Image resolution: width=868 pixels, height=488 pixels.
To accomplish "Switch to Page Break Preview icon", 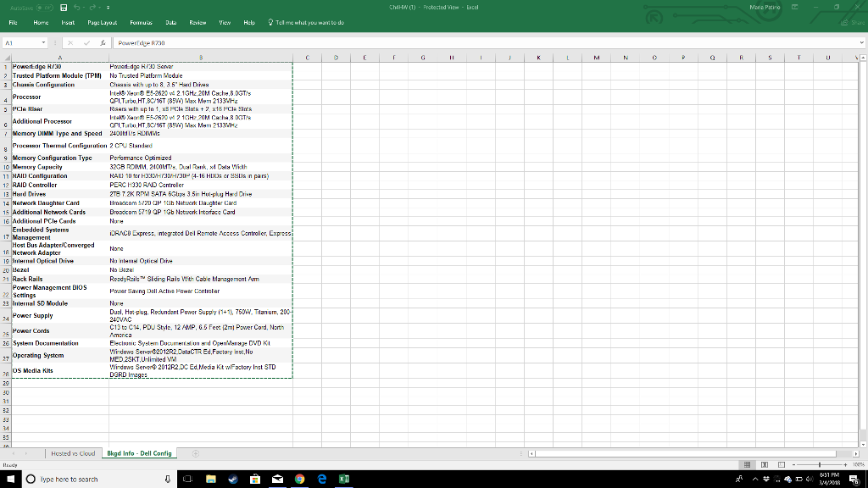I will [x=782, y=465].
